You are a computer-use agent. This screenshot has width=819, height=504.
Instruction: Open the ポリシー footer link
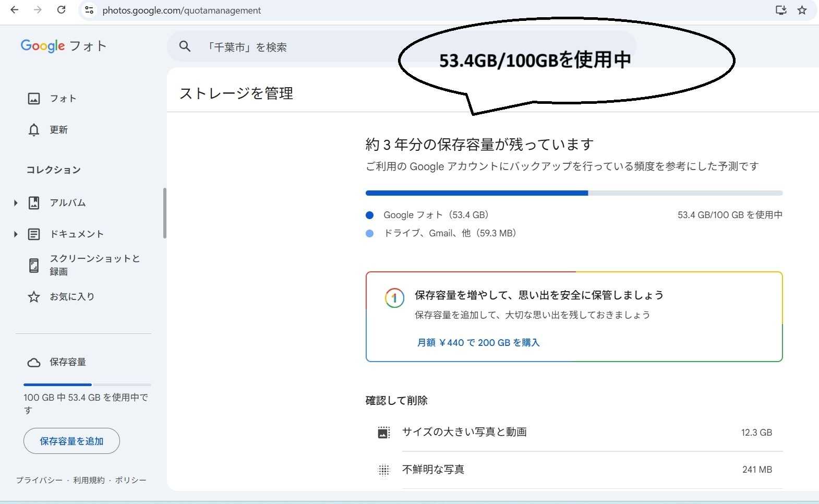click(x=130, y=480)
